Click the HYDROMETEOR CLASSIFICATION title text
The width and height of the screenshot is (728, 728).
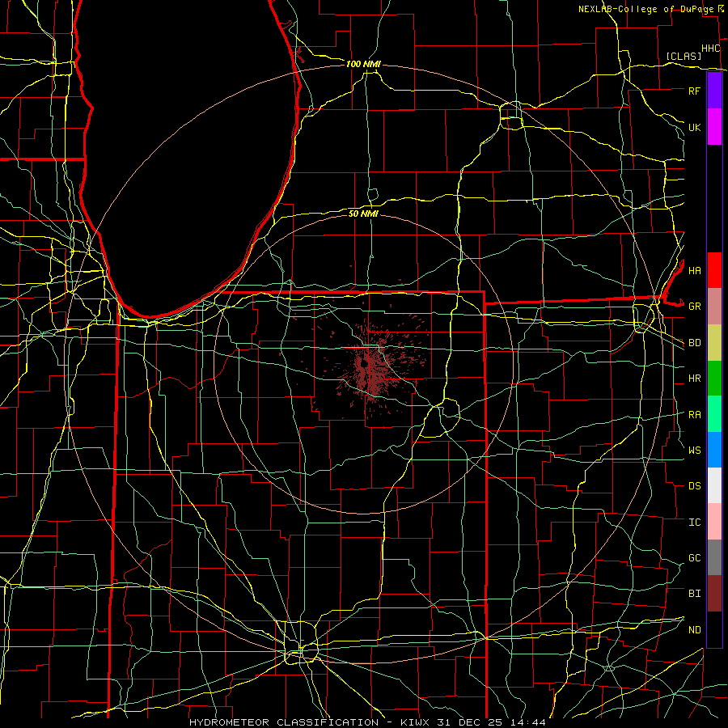(x=284, y=722)
